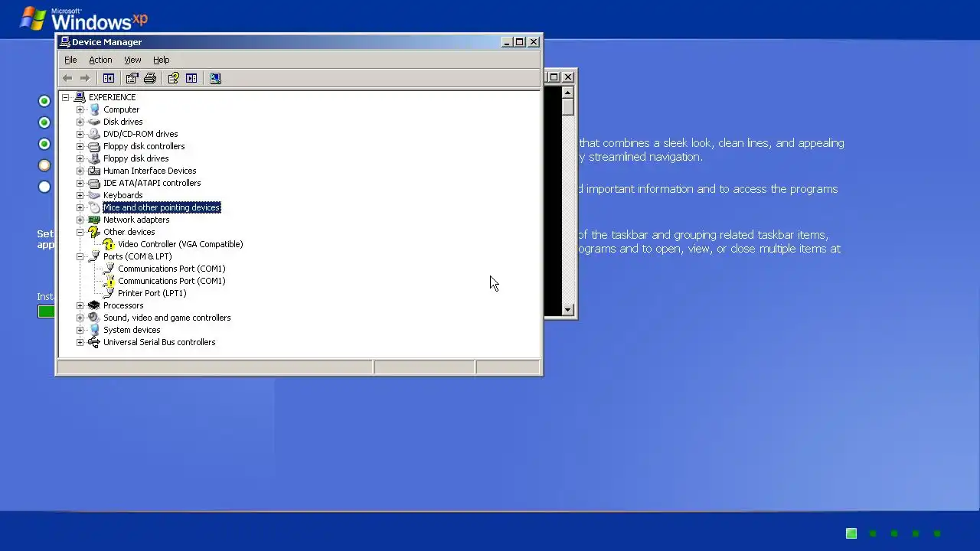The width and height of the screenshot is (980, 551).
Task: Click the Human Interface Devices icon
Action: click(x=94, y=171)
